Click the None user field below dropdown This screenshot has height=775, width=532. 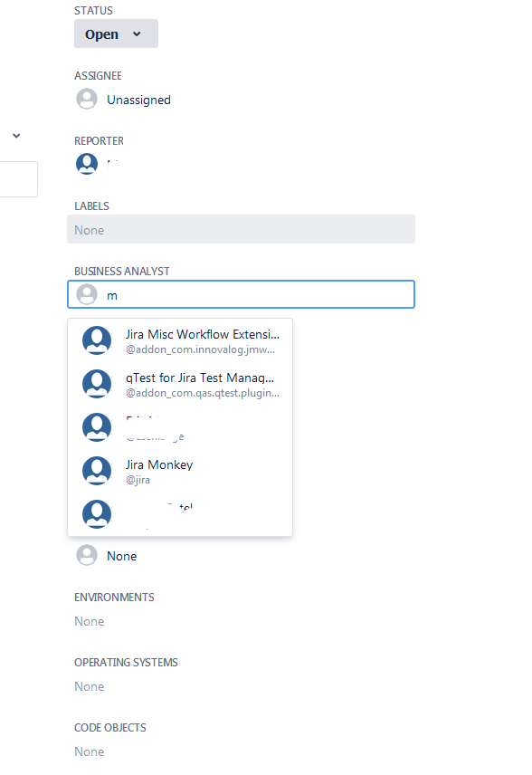click(x=121, y=556)
